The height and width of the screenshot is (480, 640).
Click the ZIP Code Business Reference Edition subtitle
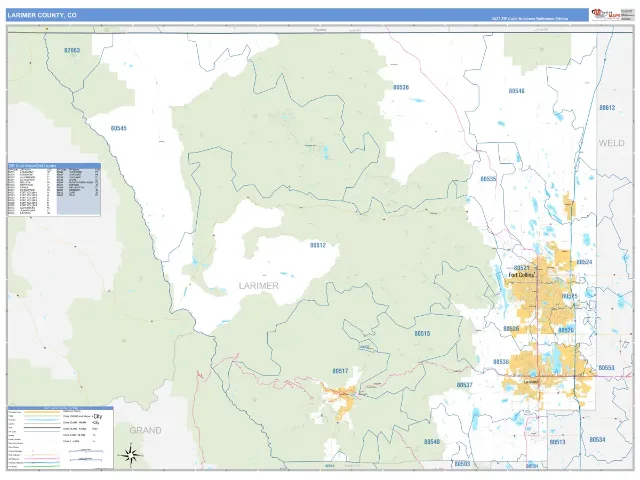[x=529, y=19]
